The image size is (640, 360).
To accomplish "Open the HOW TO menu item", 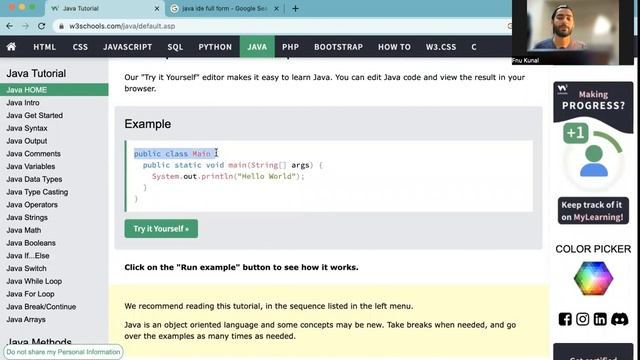I will [394, 47].
